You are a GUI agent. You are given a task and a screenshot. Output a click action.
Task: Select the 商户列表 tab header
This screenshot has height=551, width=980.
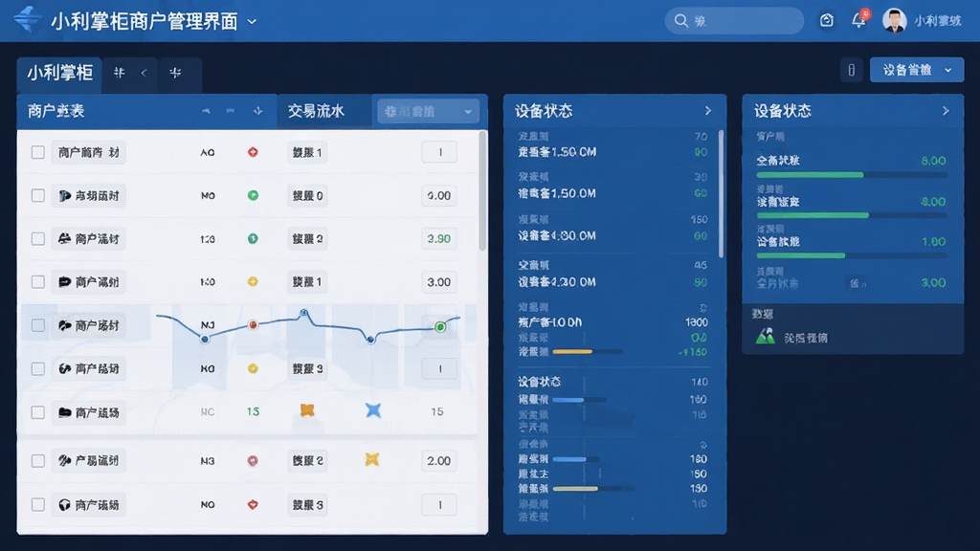point(56,111)
